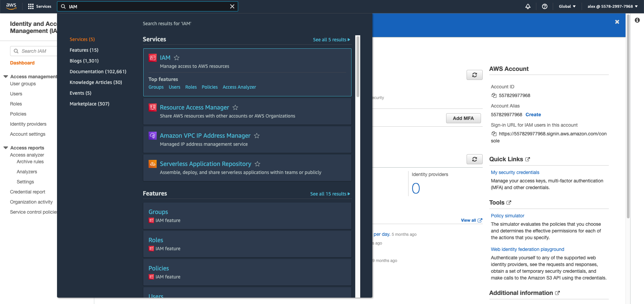Screen dimensions: 644x304
Task: Copy the Account ID 557829977968
Action: point(494,95)
